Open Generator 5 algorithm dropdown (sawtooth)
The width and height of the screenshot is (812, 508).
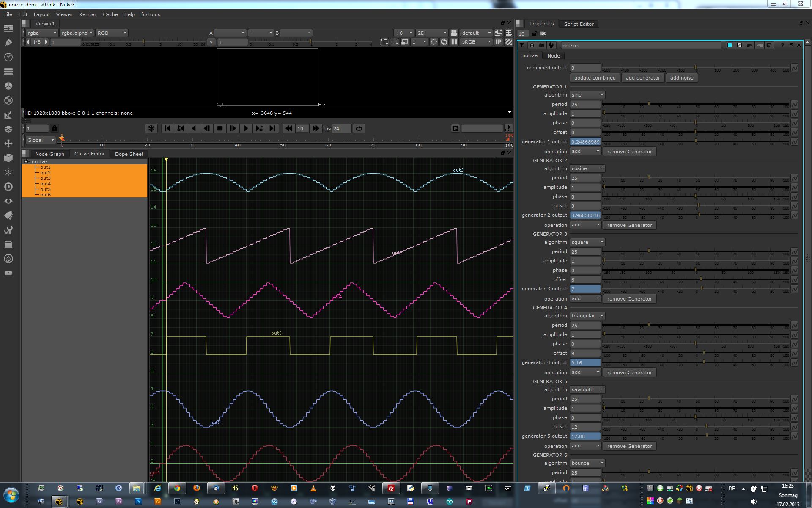[x=587, y=389]
